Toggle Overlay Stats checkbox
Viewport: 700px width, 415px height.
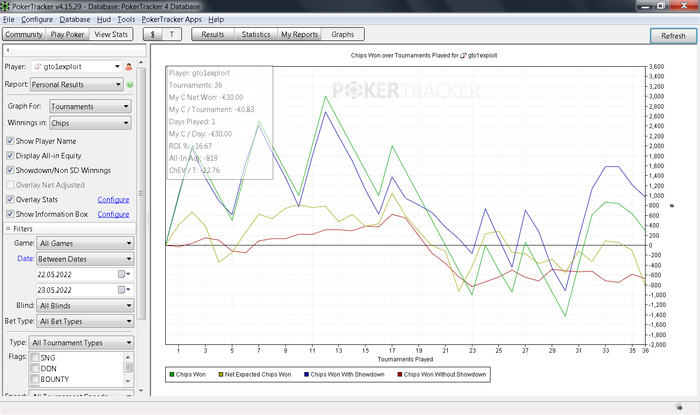pyautogui.click(x=10, y=199)
